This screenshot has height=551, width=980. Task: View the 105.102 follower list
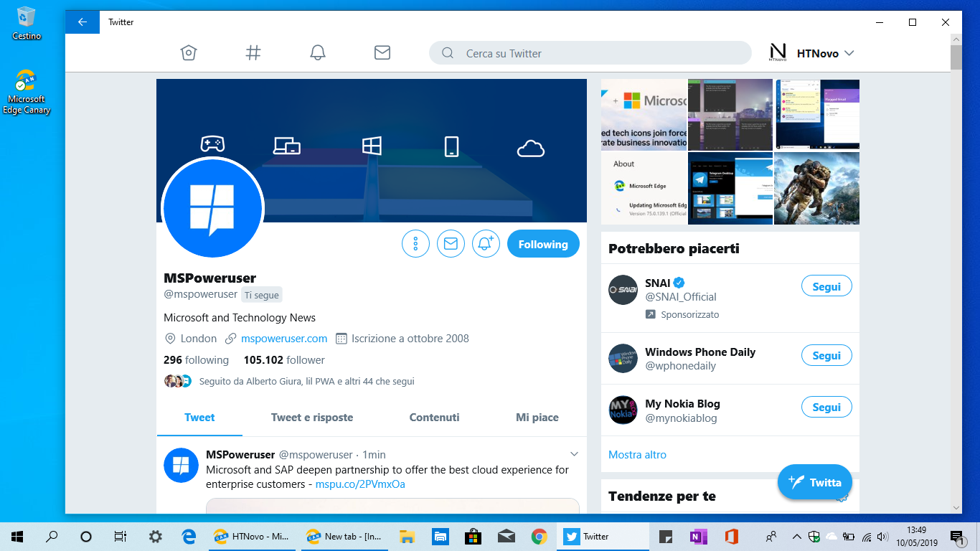point(284,360)
